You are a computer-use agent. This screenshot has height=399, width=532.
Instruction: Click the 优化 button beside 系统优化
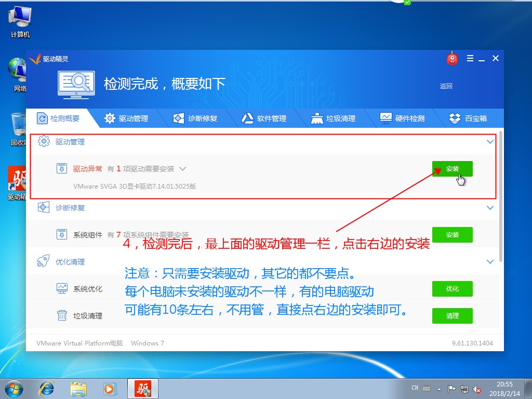pos(452,289)
